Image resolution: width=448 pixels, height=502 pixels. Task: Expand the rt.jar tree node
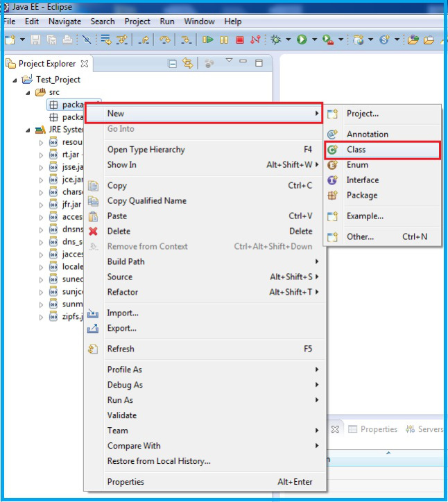tap(41, 155)
